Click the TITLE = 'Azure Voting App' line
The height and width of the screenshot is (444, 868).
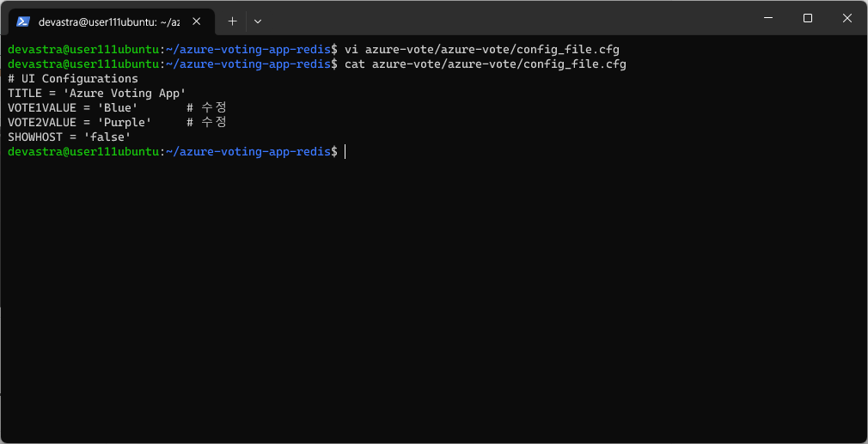click(x=97, y=93)
